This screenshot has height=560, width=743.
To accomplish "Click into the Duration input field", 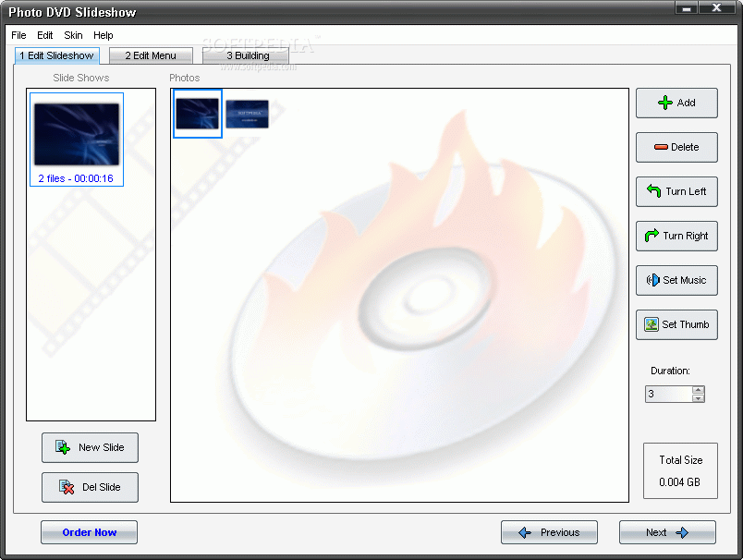I will coord(668,394).
